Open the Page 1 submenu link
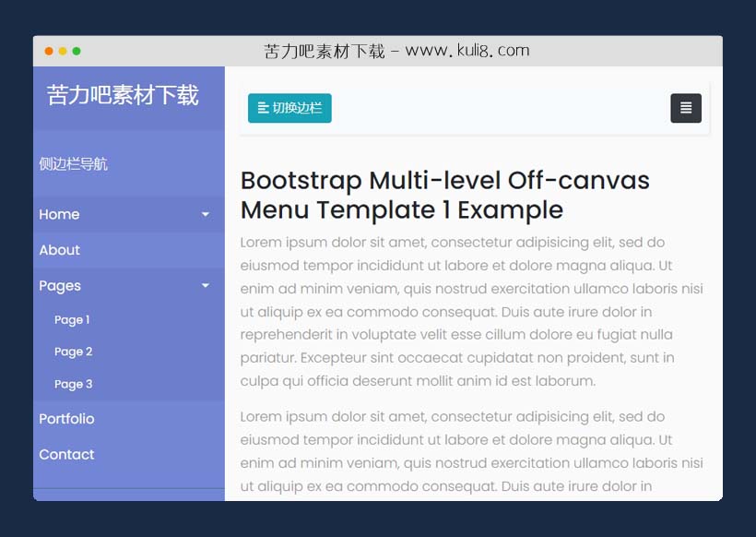This screenshot has height=537, width=756. 72,319
